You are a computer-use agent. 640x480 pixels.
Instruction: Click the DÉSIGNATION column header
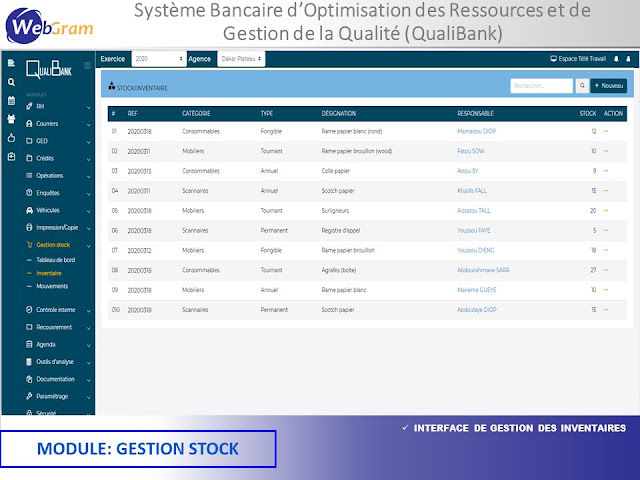click(x=339, y=113)
